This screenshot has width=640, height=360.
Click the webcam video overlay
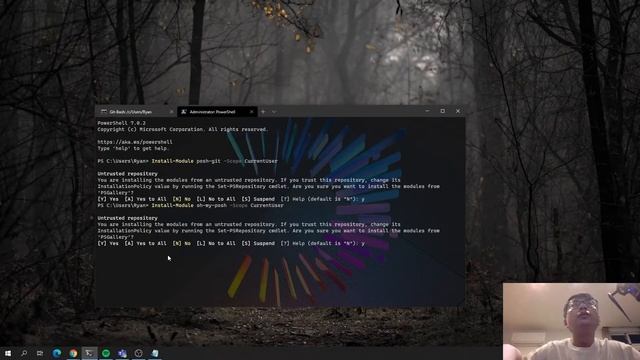571,322
